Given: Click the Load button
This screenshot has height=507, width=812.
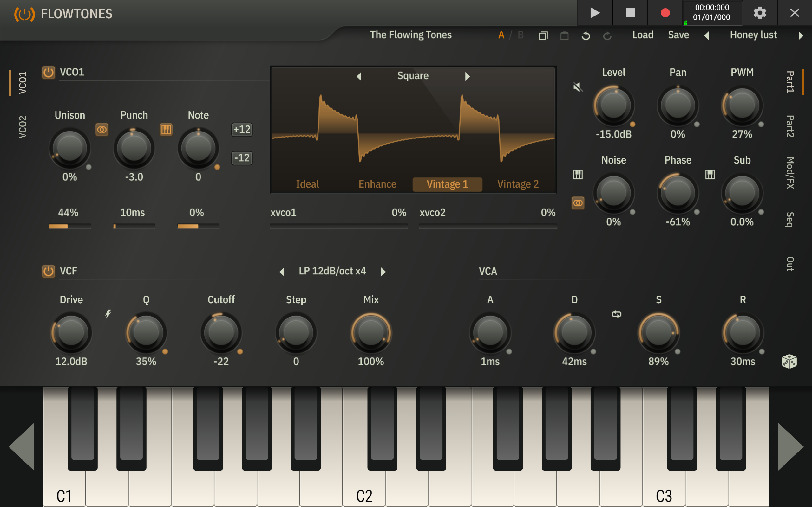Looking at the screenshot, I should (643, 35).
